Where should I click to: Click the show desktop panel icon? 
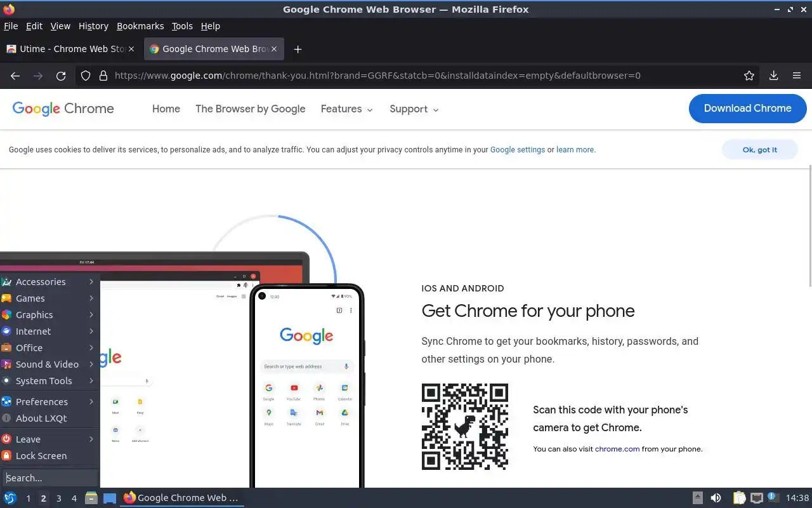point(110,498)
